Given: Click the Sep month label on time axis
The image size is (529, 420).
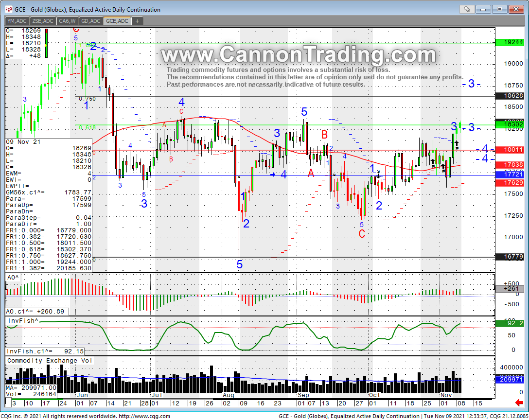Looking at the screenshot, I should 303,395.
